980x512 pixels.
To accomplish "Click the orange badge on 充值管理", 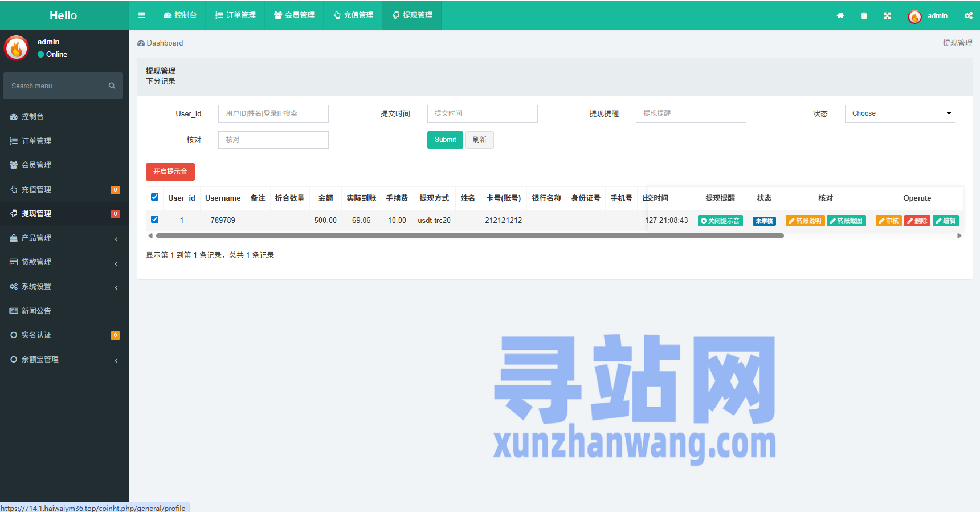I will tap(115, 190).
